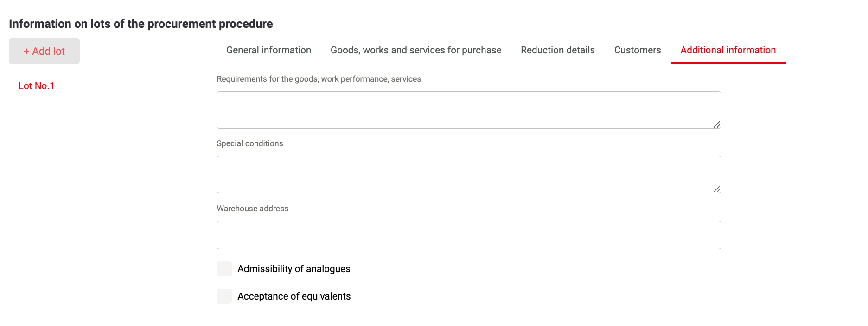Enable the Admissibility of analogues checkbox
This screenshot has width=868, height=326.
point(224,269)
